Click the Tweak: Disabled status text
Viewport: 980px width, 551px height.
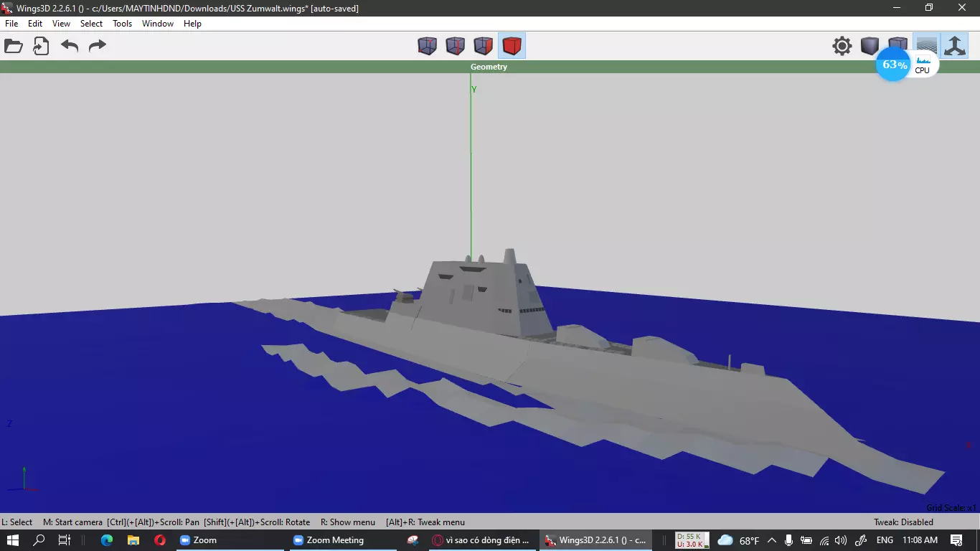click(903, 522)
